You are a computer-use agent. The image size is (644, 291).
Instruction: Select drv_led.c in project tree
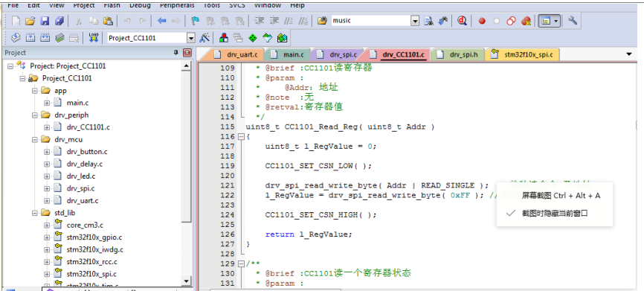pos(81,176)
